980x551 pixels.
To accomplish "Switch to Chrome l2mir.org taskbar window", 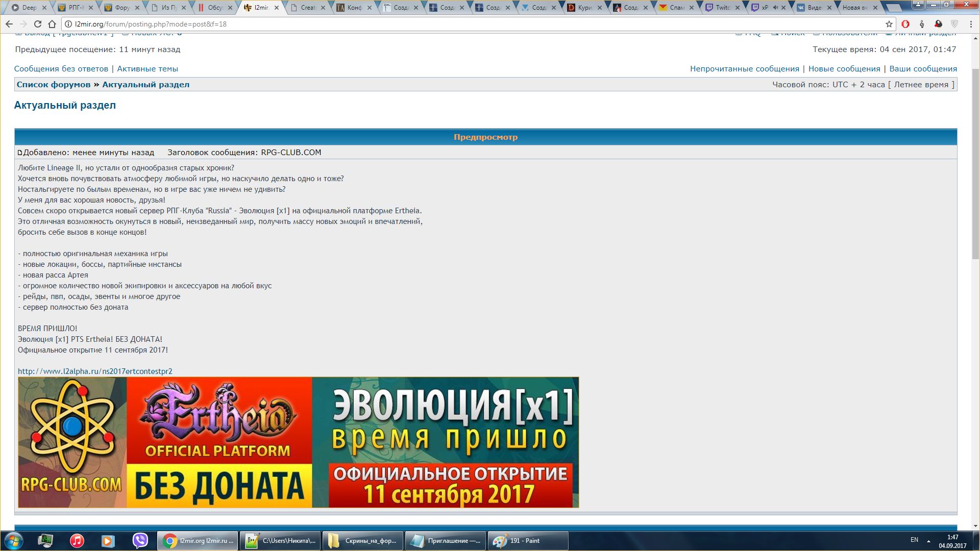I will pos(197,541).
